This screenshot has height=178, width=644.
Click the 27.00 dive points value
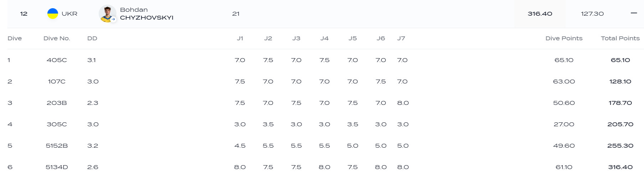click(564, 124)
